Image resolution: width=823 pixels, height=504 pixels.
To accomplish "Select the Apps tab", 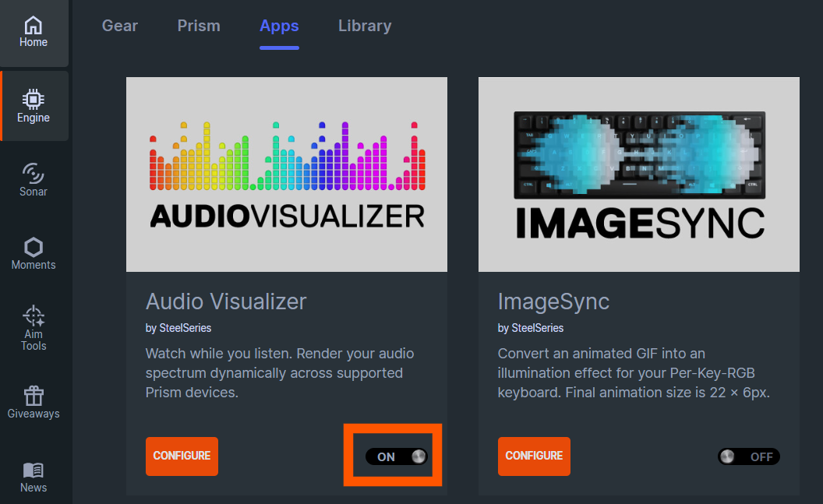I will [279, 26].
